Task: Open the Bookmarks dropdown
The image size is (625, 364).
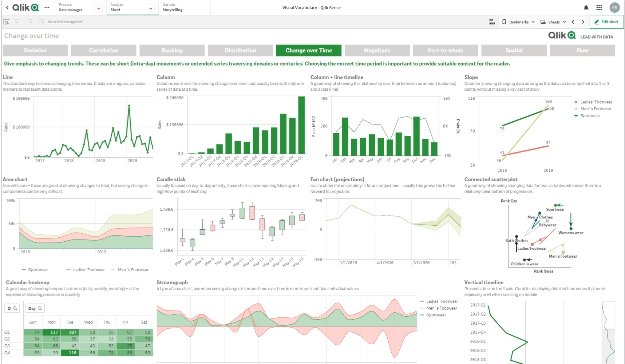Action: click(x=518, y=22)
